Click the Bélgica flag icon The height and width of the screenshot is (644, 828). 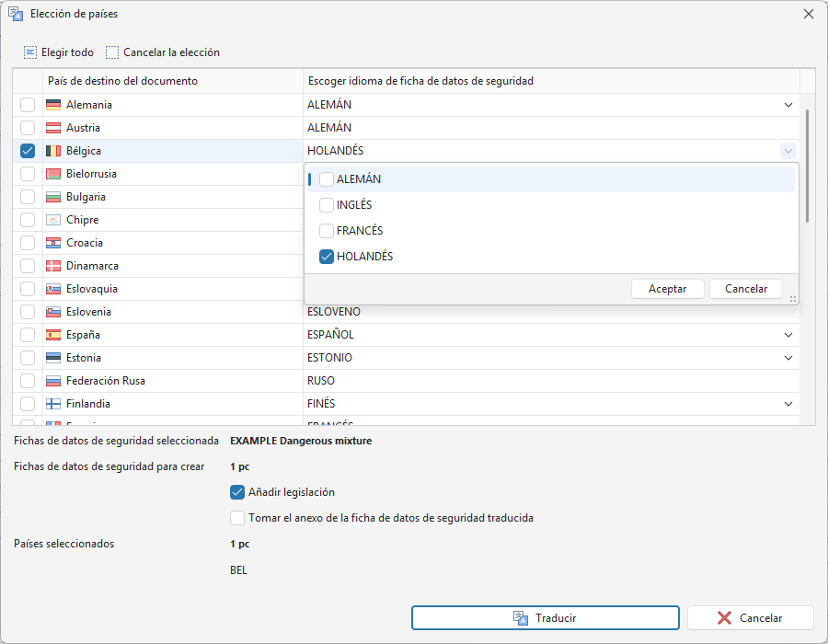[53, 151]
